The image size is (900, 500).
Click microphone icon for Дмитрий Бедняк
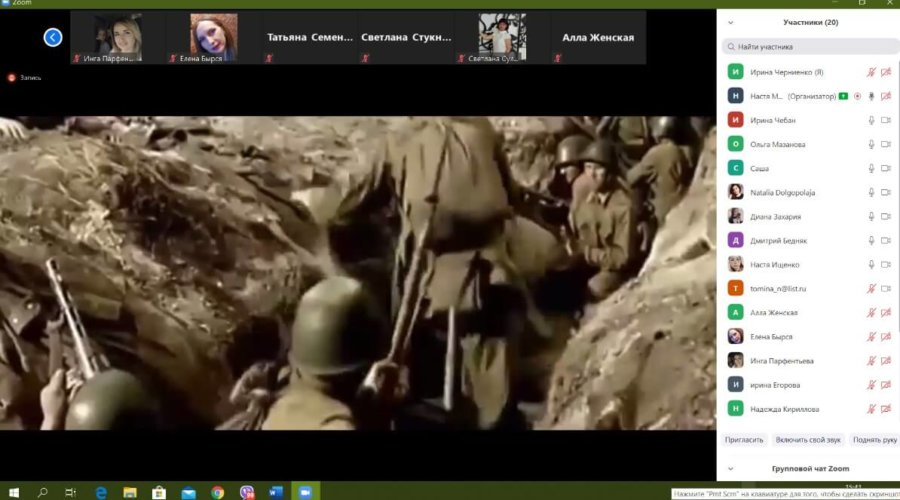[871, 241]
